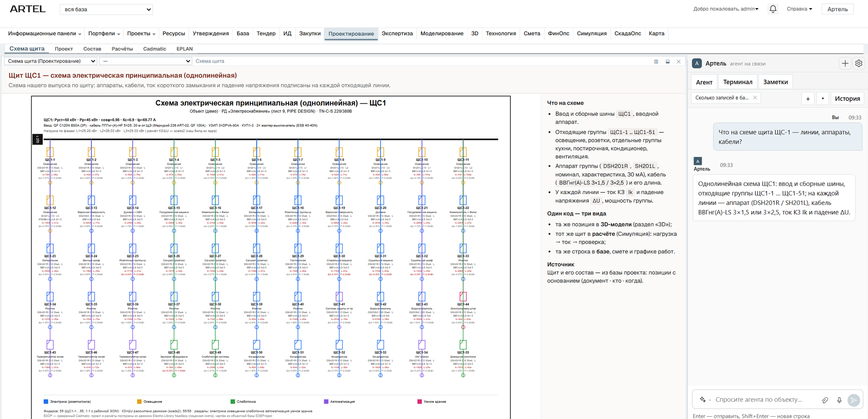Image resolution: width=868 pixels, height=419 pixels.
Task: Open chat list arrow dropdown
Action: (822, 99)
